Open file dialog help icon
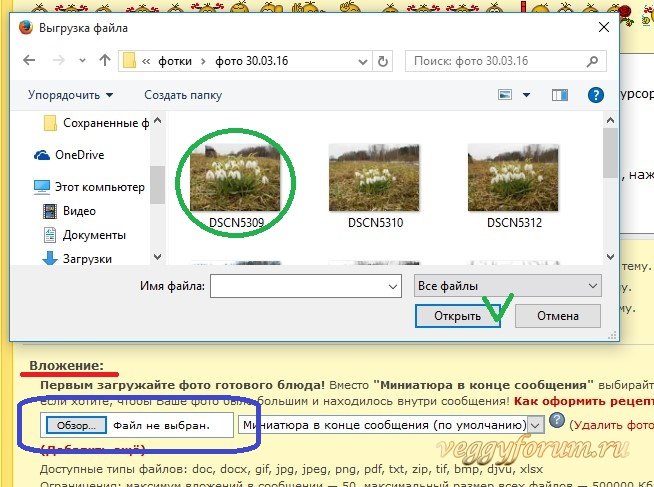654x487 pixels. point(596,95)
